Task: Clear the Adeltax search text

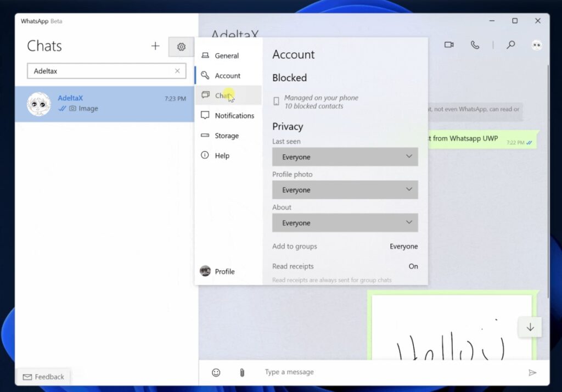Action: click(x=177, y=71)
